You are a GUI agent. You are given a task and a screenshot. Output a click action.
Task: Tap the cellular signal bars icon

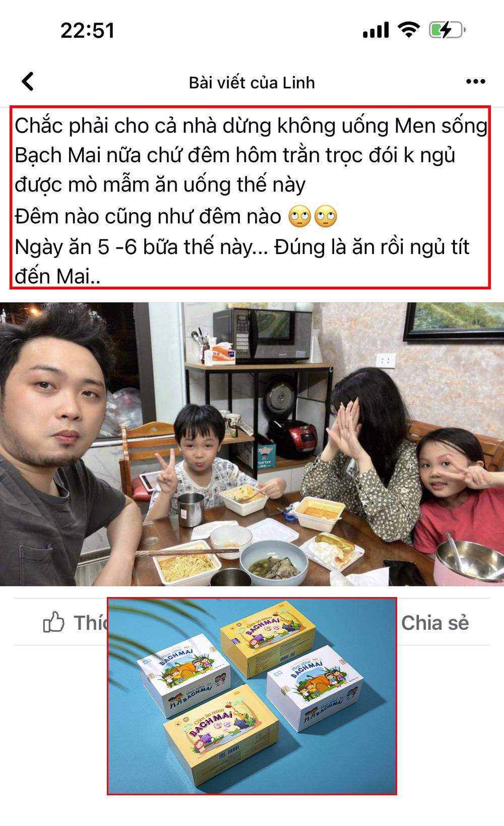click(376, 30)
